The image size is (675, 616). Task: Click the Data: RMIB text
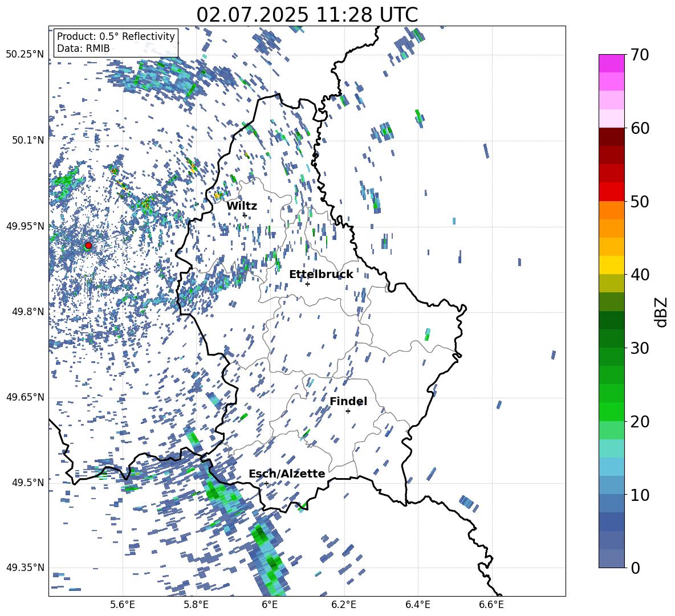click(x=83, y=48)
